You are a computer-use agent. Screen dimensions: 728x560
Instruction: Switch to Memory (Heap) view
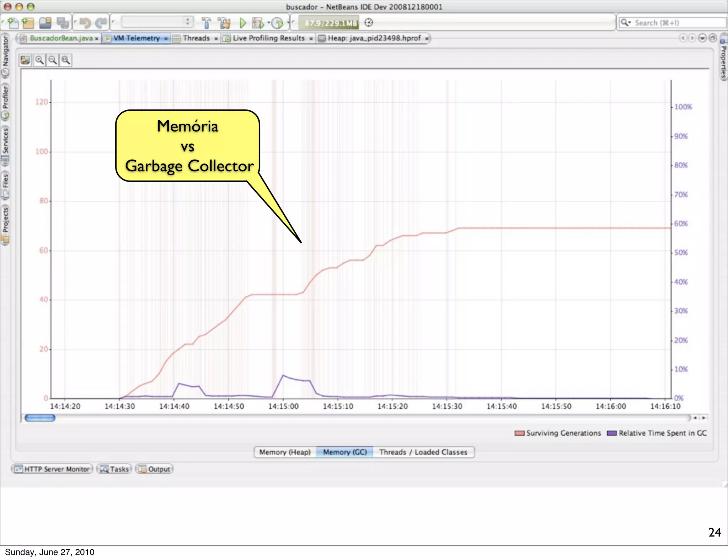pos(285,452)
